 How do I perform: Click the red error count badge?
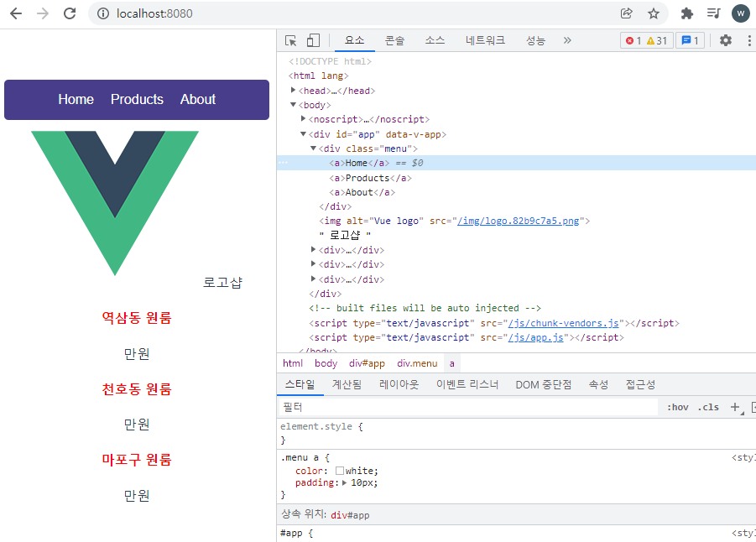pyautogui.click(x=633, y=40)
